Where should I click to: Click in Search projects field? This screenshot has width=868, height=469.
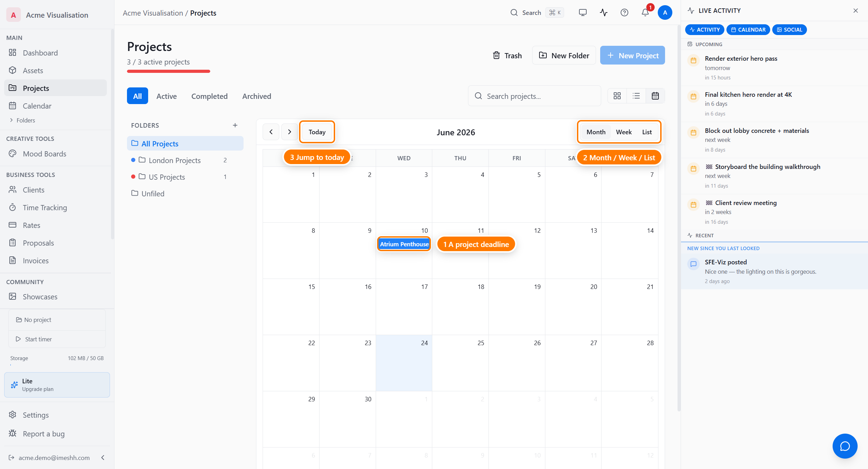535,96
